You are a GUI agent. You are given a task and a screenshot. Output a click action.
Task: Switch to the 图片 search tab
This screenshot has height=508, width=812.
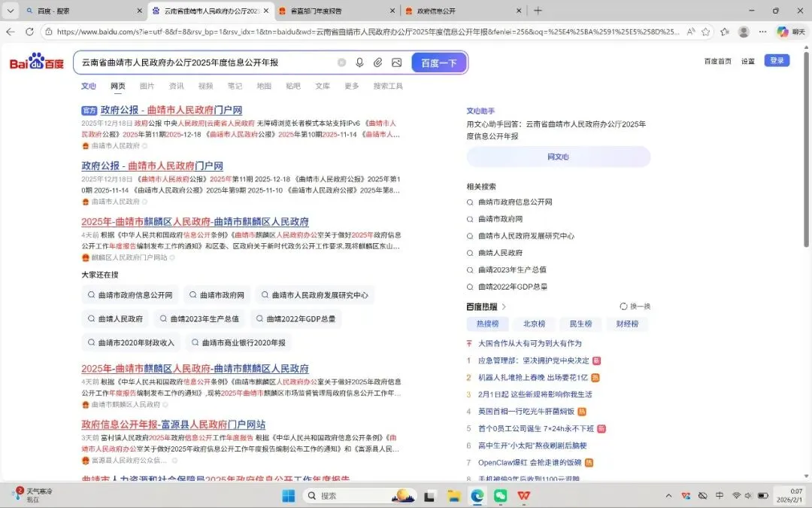pyautogui.click(x=147, y=86)
